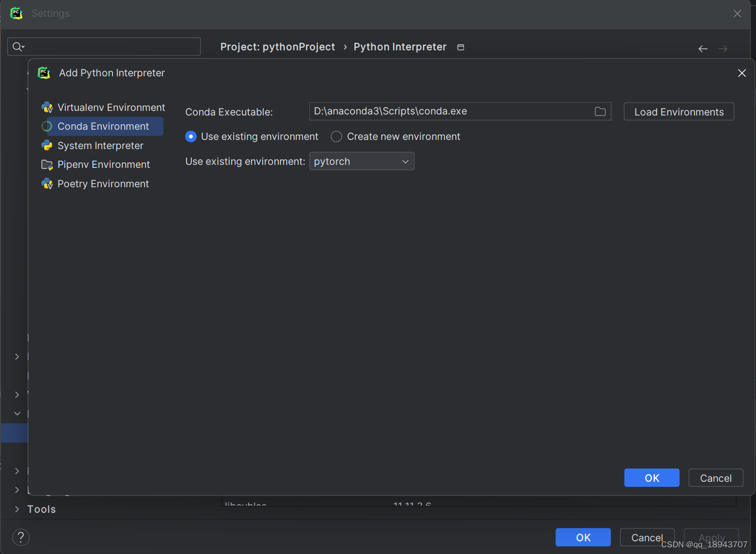Go back with the left arrow in Settings
The height and width of the screenshot is (554, 756).
tap(703, 49)
